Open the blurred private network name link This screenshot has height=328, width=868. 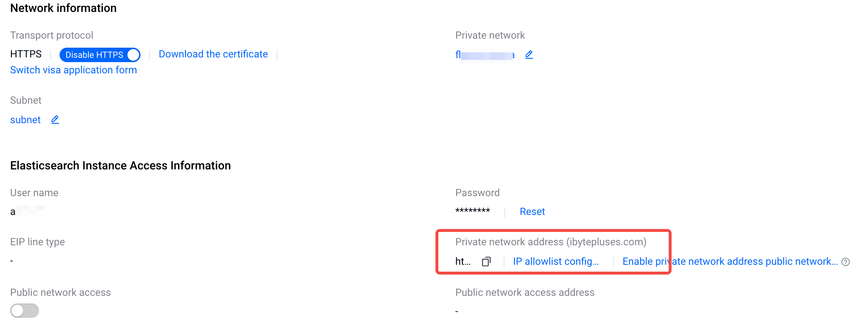click(485, 55)
